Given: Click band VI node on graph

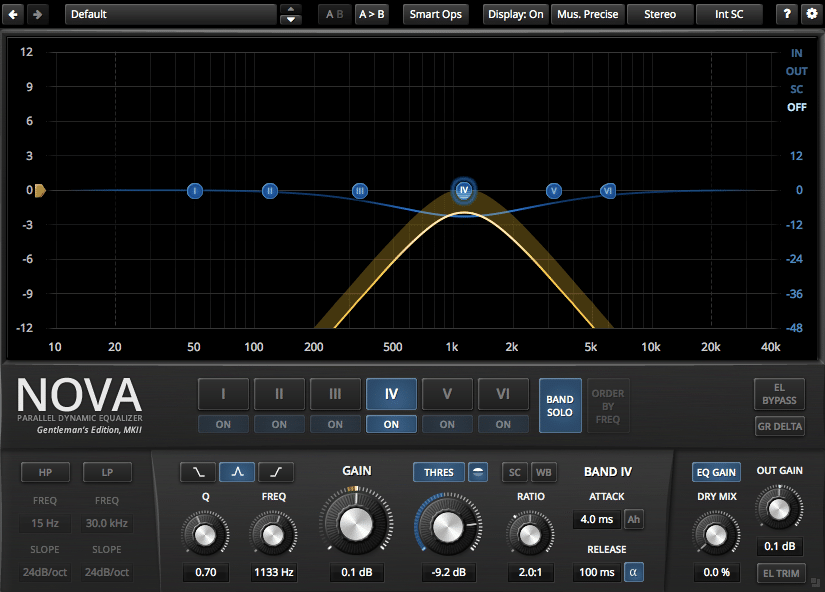Looking at the screenshot, I should point(608,190).
